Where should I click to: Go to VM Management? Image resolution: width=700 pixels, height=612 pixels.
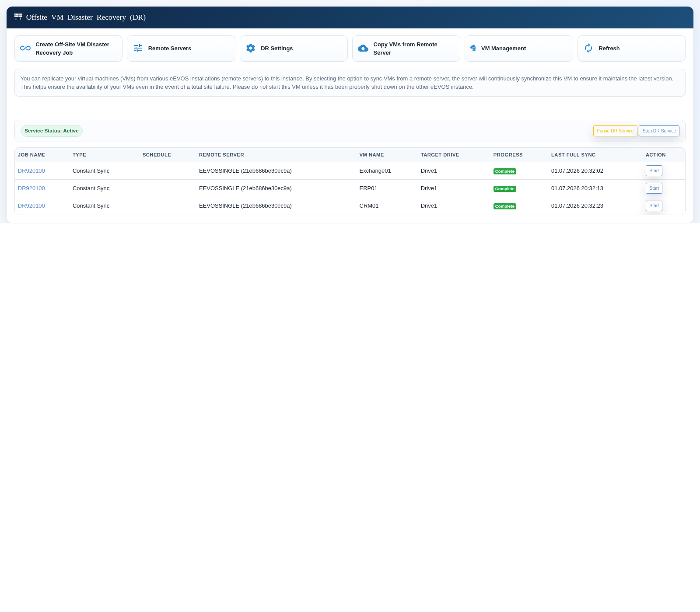pos(519,49)
